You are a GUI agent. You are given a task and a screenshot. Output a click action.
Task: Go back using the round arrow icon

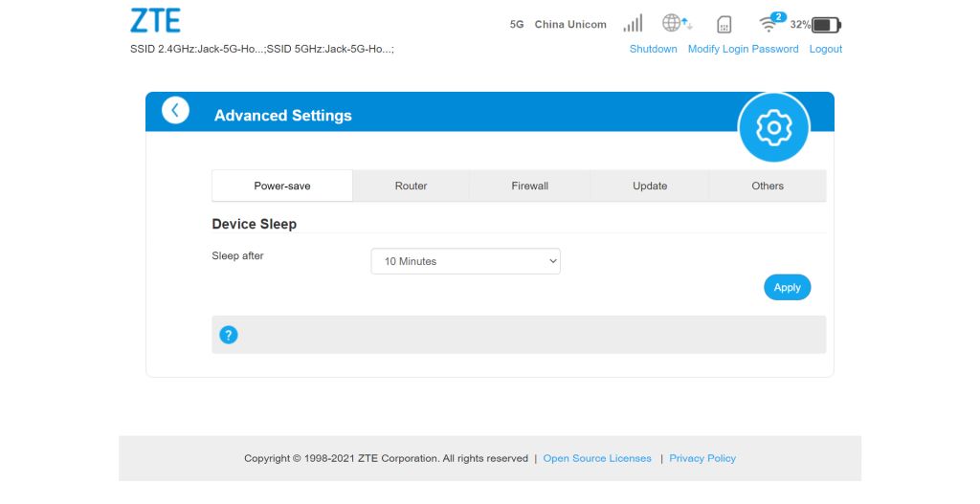[x=175, y=111]
